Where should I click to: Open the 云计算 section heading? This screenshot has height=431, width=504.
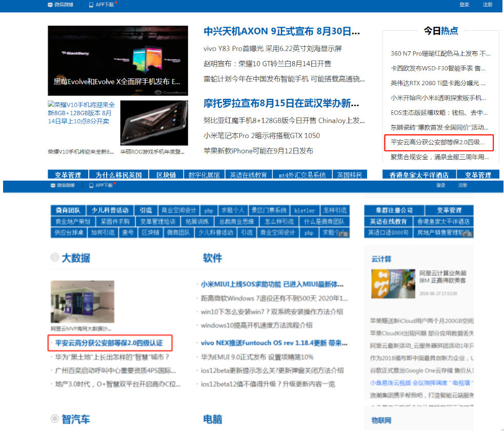pyautogui.click(x=381, y=259)
